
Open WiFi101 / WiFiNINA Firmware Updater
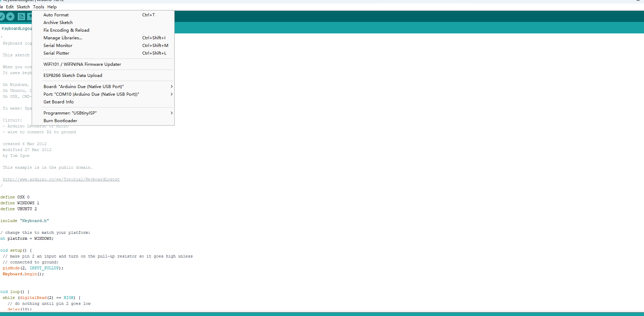[103, 64]
